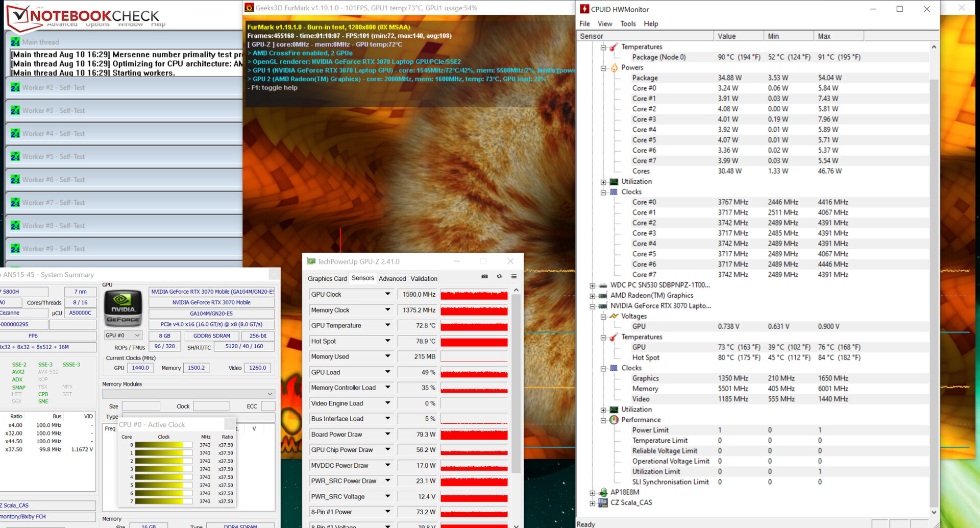Image resolution: width=980 pixels, height=528 pixels.
Task: Open the GPU Load sensor dropdown in GPU-Z
Action: point(387,372)
